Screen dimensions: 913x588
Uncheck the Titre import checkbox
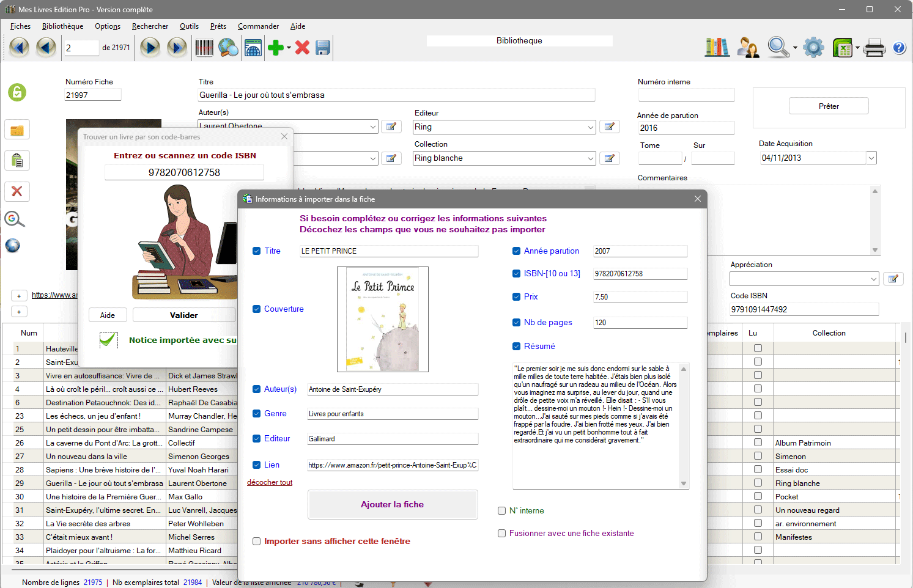(257, 251)
